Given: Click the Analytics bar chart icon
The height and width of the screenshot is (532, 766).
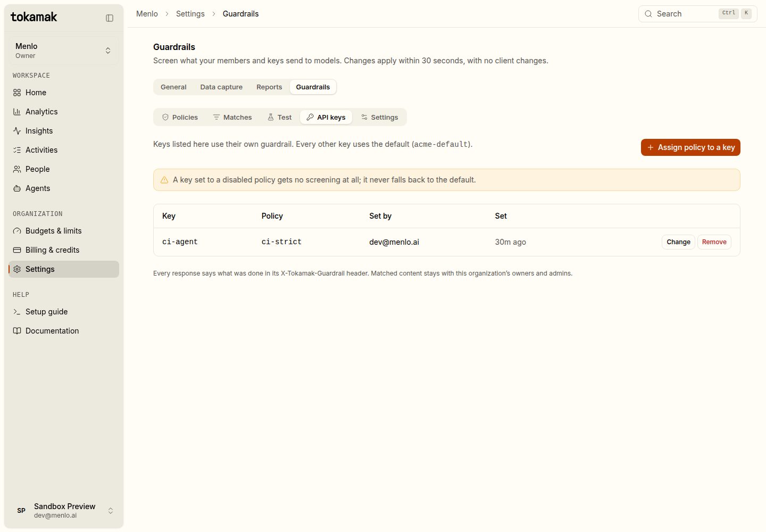Looking at the screenshot, I should 17,112.
